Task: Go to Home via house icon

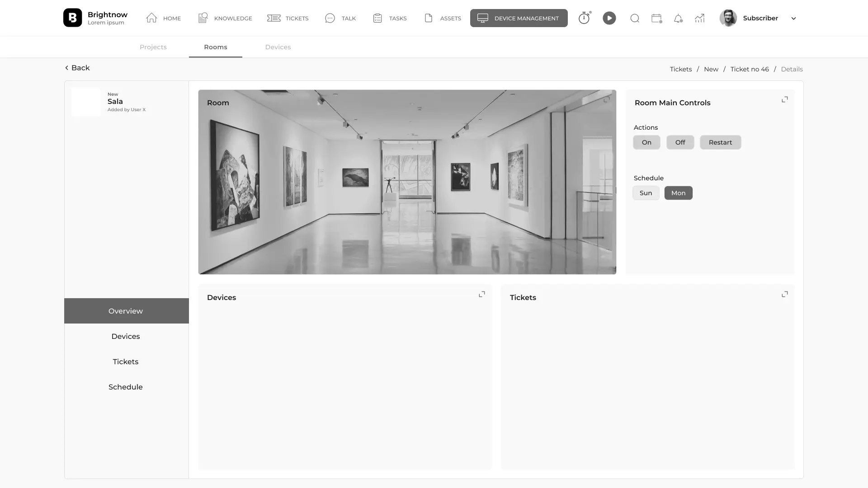Action: pos(152,18)
